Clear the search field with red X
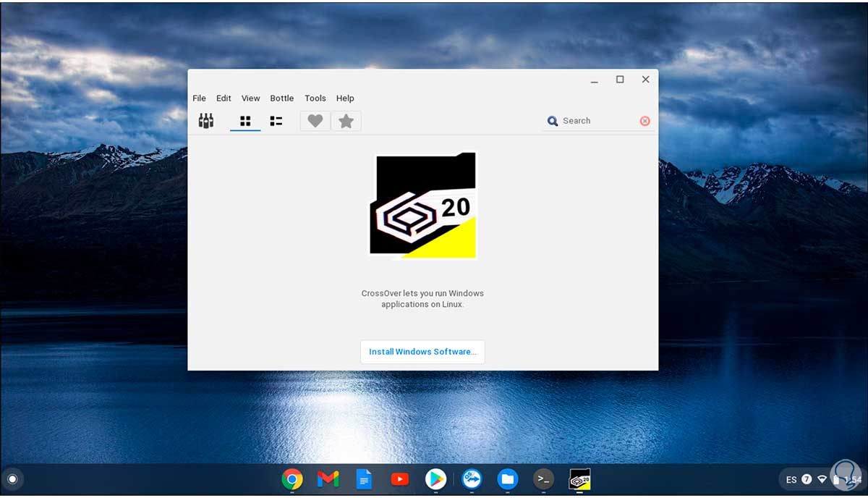Viewport: 868px width, 498px height. pos(644,121)
